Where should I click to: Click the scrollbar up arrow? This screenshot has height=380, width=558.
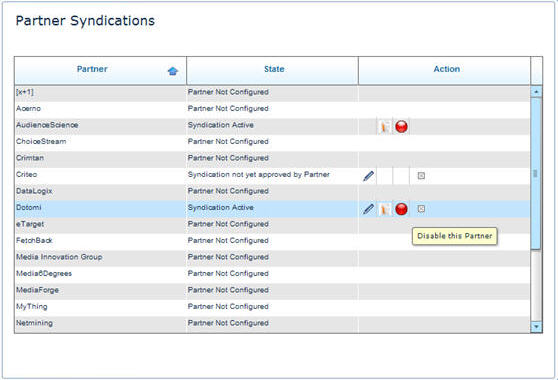click(536, 92)
